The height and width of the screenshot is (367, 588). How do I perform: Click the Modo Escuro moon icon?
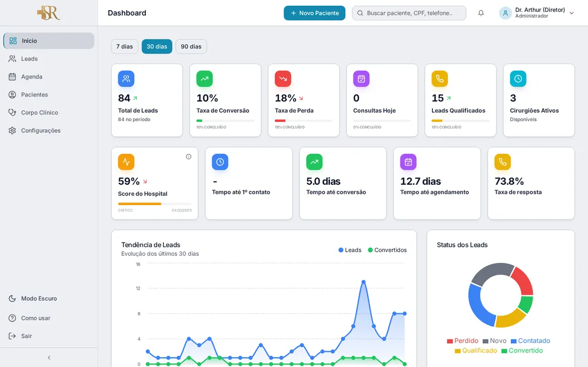12,299
